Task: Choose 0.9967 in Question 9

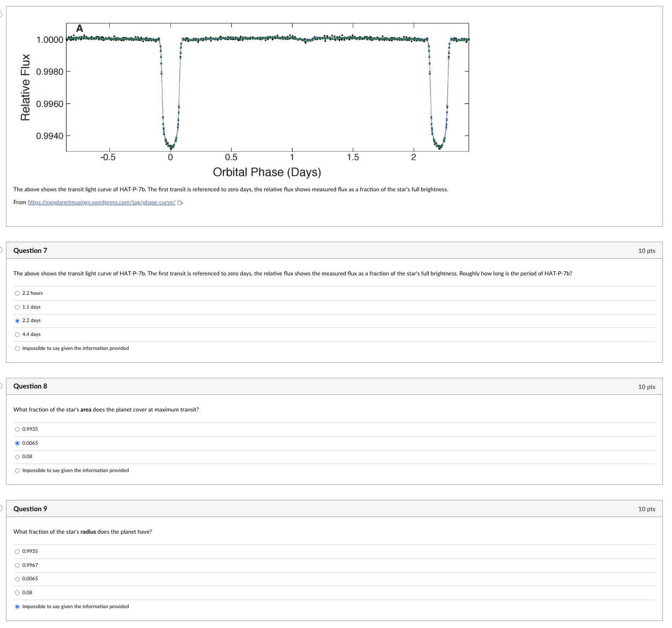Action: (x=17, y=565)
